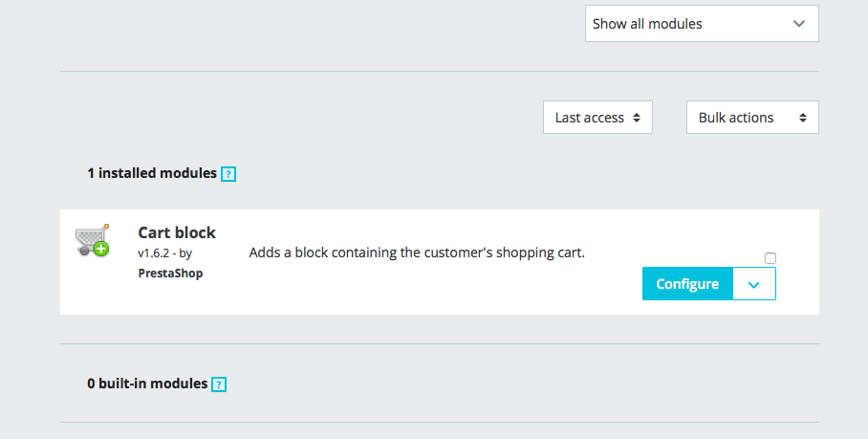Open the Last access sort dropdown

597,118
